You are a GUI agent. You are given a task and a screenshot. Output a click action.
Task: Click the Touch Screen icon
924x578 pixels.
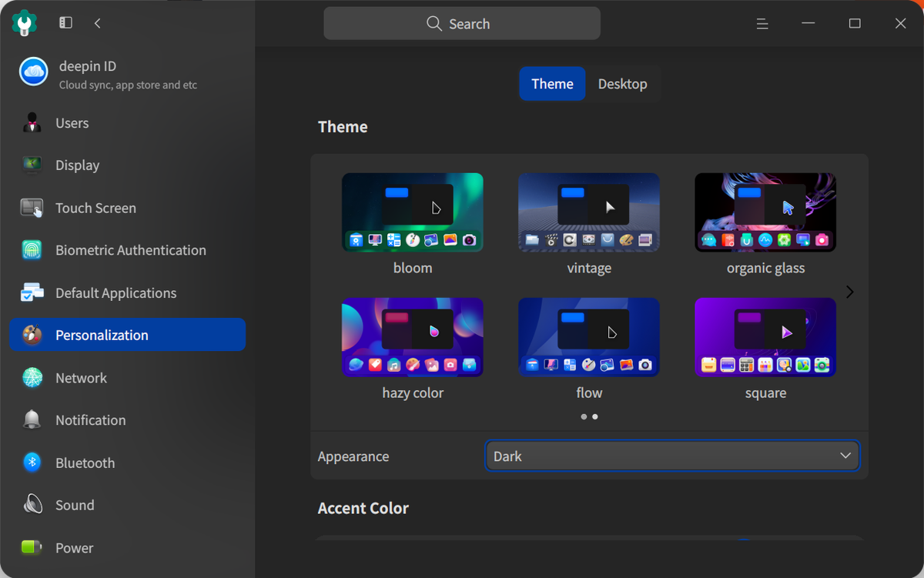(x=32, y=208)
